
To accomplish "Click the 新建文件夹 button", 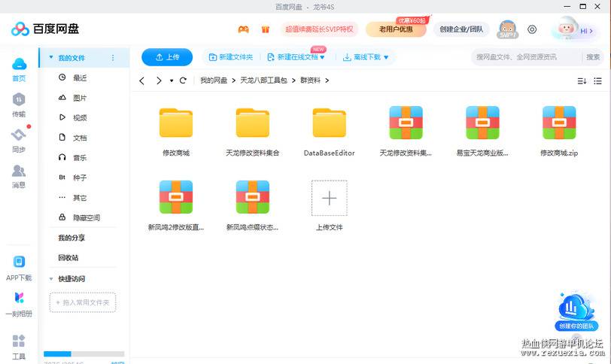I will click(231, 57).
